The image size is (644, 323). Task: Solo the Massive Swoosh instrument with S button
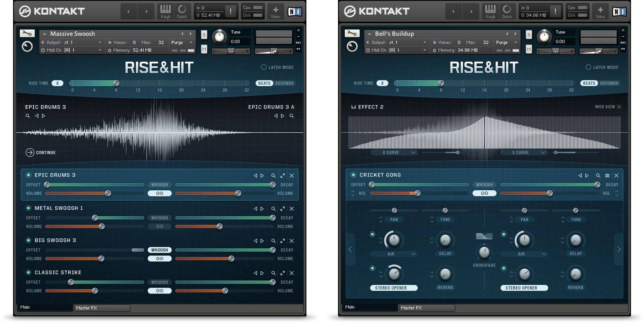[x=204, y=35]
